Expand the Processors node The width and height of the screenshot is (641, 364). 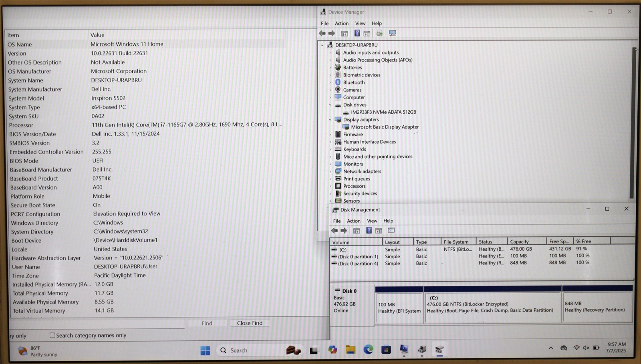pyautogui.click(x=330, y=186)
